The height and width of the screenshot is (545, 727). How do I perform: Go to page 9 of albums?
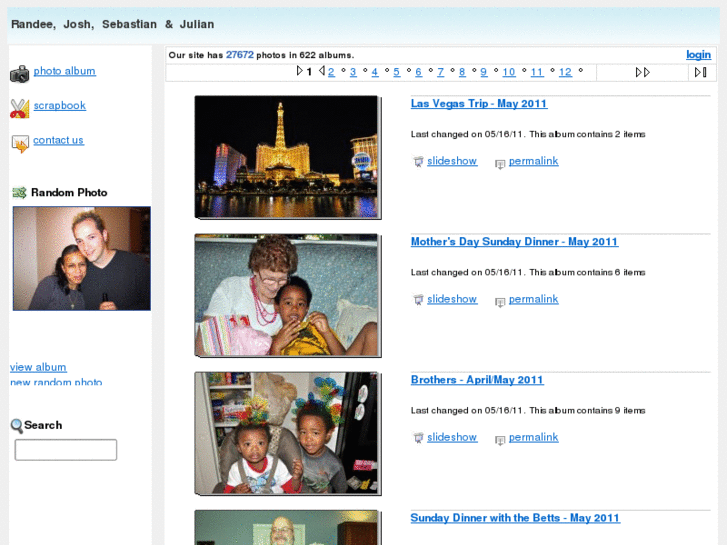point(484,72)
